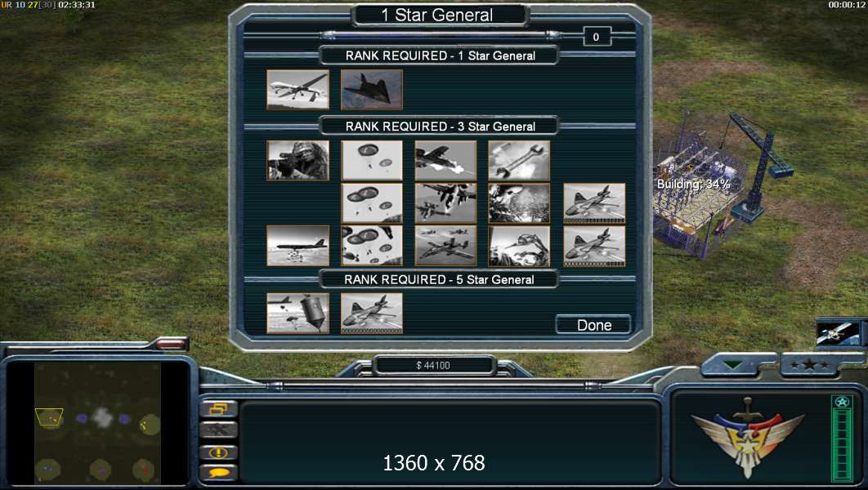The image size is (868, 490).
Task: Select the B-52 Carpet Bomb power
Action: [x=298, y=246]
